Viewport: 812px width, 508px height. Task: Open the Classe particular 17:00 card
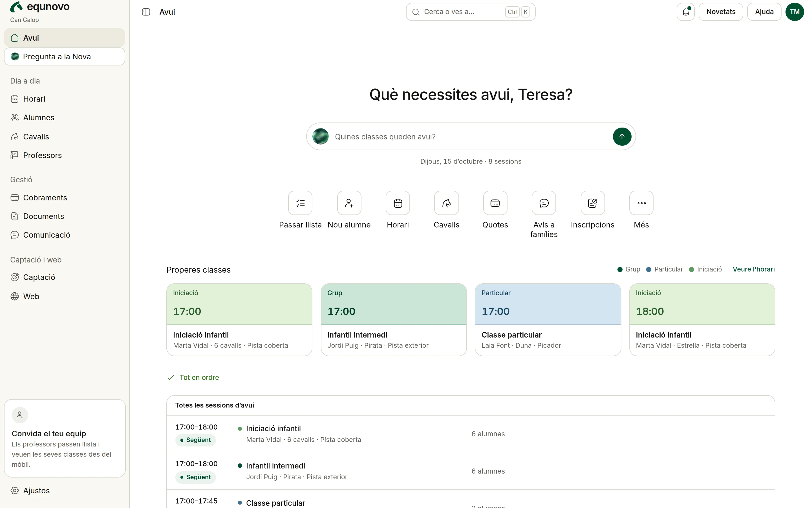tap(548, 319)
